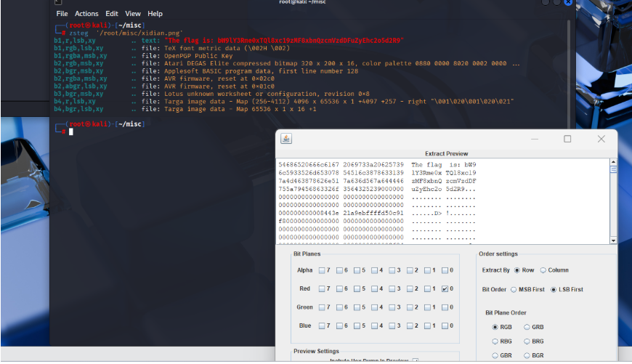632x364 pixels.
Task: Open the terminal Help menu
Action: tap(155, 14)
